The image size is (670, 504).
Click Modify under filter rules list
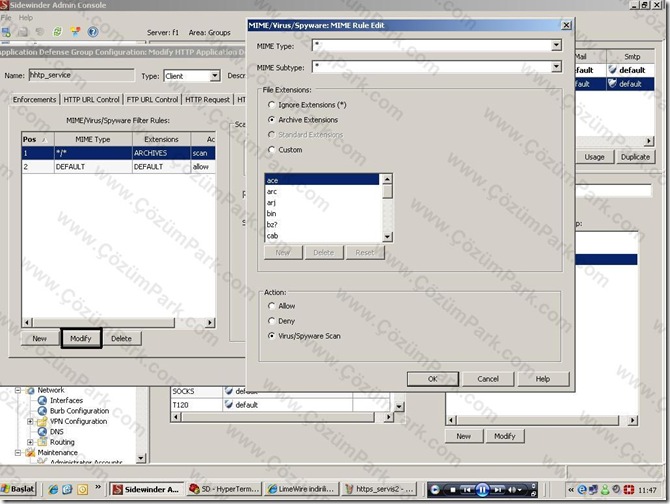click(x=81, y=338)
